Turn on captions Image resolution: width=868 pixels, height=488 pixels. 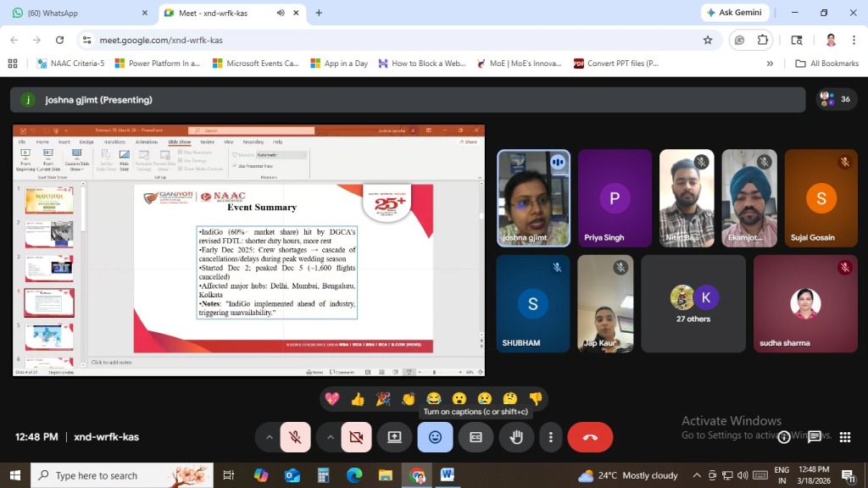pyautogui.click(x=476, y=437)
